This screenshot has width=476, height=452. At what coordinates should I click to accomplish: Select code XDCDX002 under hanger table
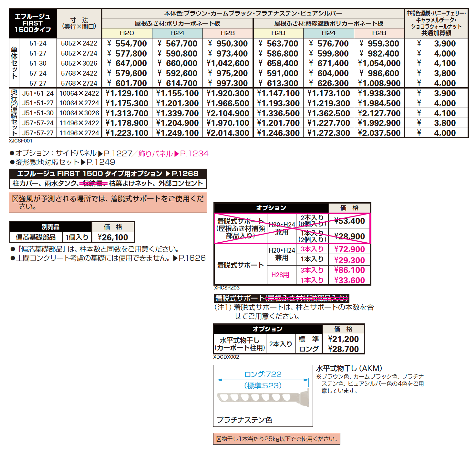click(x=226, y=357)
